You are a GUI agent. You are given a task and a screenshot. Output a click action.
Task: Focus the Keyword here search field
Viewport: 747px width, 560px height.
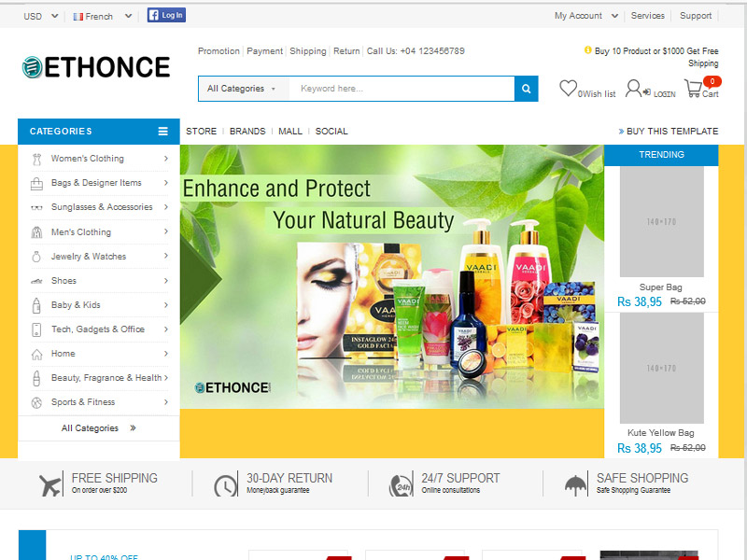coord(402,89)
